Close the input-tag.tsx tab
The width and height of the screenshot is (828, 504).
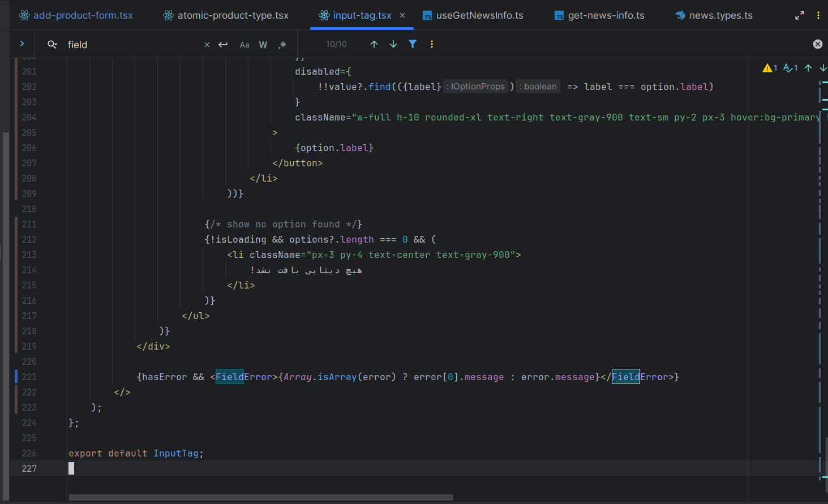[x=402, y=15]
